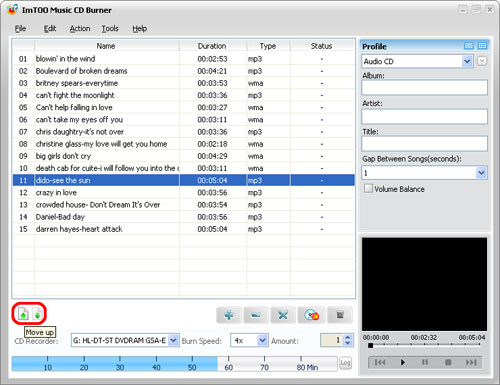
Task: Select track 'crazy in love'
Action: click(x=184, y=193)
